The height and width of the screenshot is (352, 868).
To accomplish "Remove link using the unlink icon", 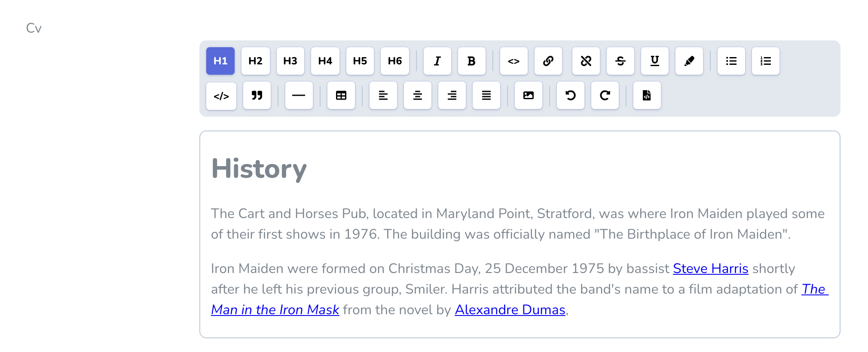I will pyautogui.click(x=586, y=61).
